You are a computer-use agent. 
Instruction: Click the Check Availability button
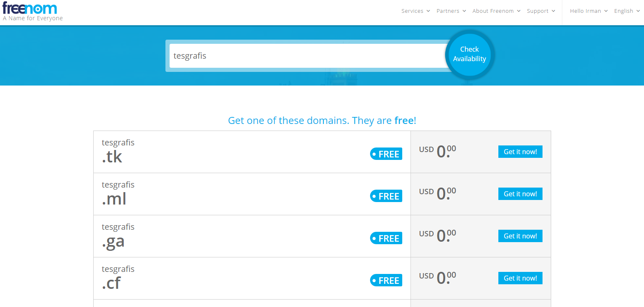[x=469, y=54]
